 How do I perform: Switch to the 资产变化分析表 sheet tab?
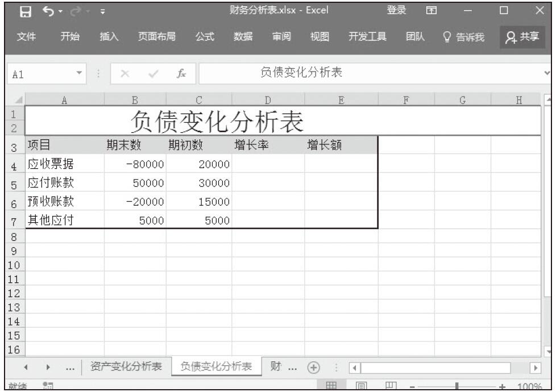127,366
